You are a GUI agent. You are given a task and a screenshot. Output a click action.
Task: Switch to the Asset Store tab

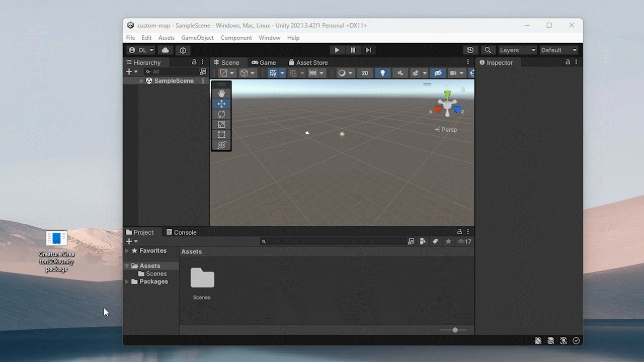(308, 62)
